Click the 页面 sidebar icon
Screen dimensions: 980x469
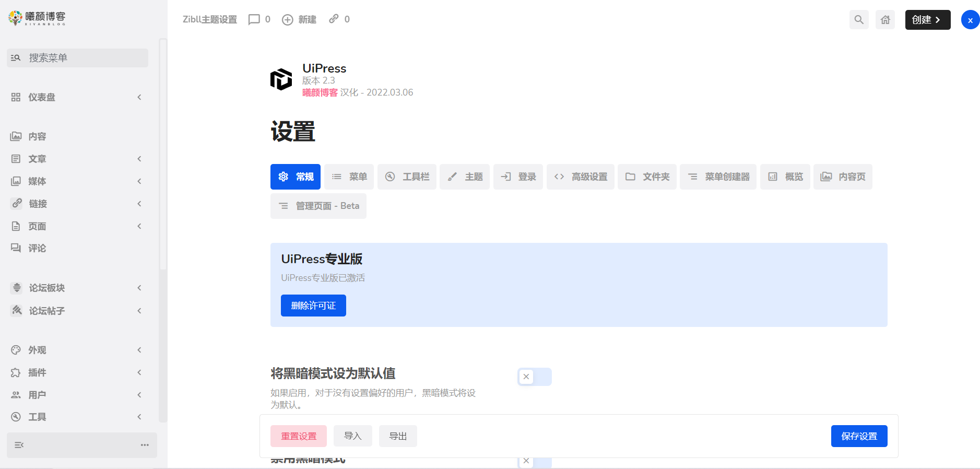pos(16,226)
